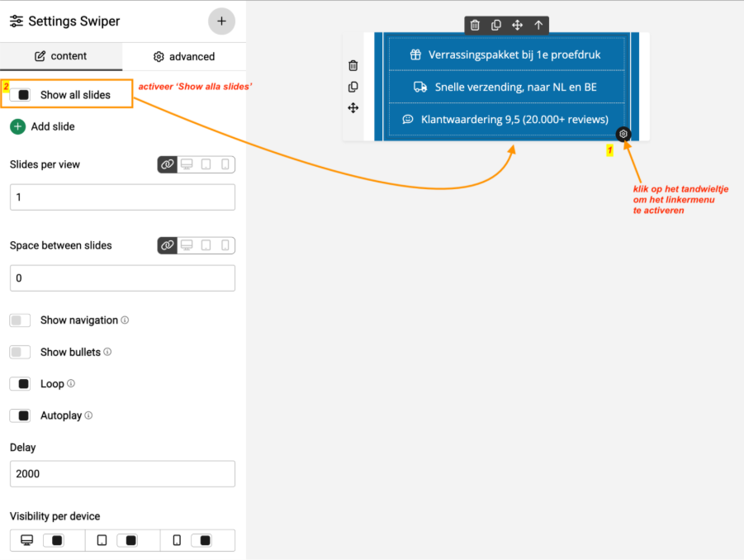Disable the Autoplay switch

(x=20, y=415)
